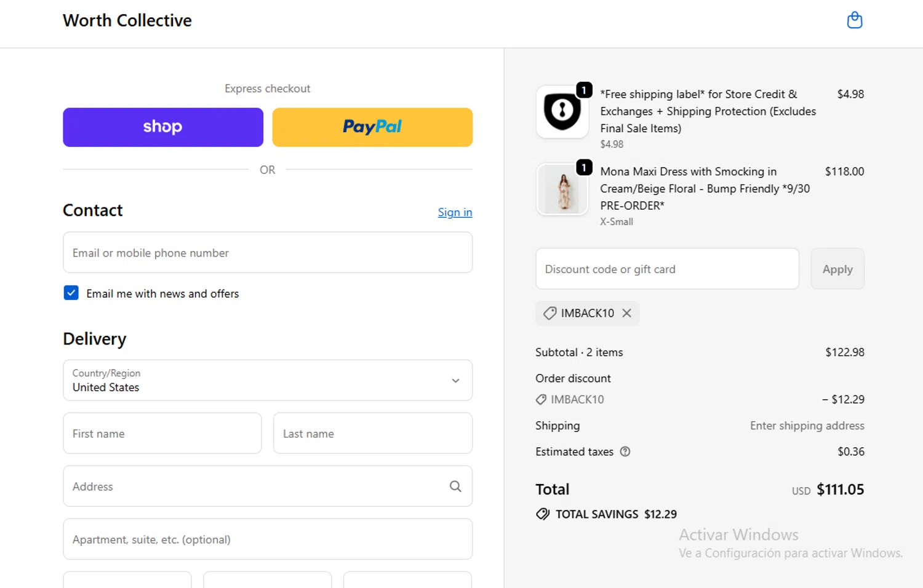Focus the Apartment, suite field
Viewport: 923px width, 588px height.
point(268,539)
